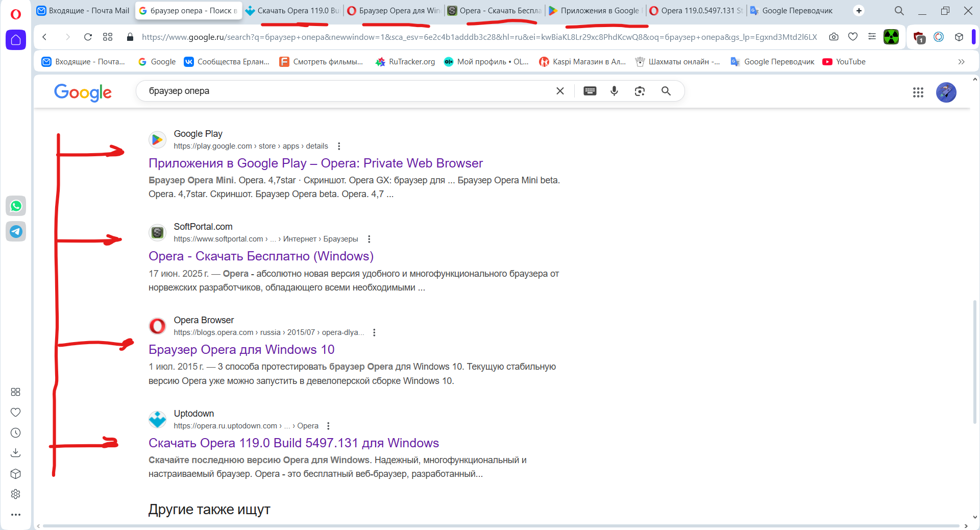Screen dimensions: 980x530
Task: Open more options for Opera Browser result
Action: click(374, 332)
